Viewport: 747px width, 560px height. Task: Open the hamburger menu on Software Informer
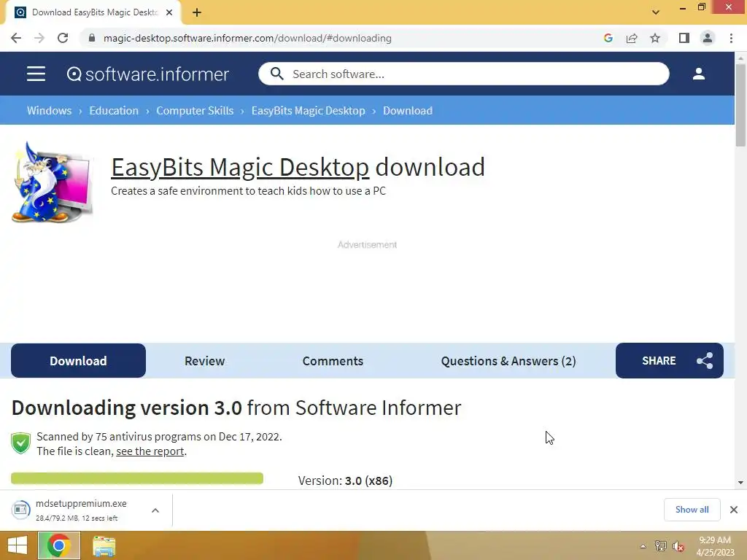[x=36, y=74]
